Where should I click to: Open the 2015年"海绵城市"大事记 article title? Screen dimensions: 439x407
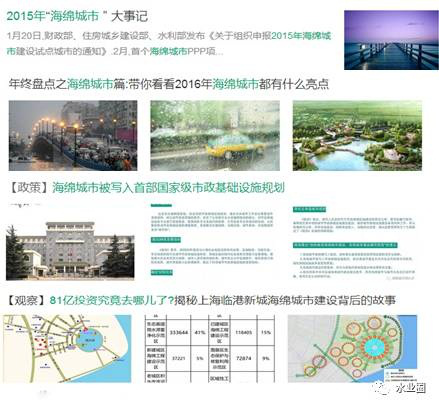(77, 16)
